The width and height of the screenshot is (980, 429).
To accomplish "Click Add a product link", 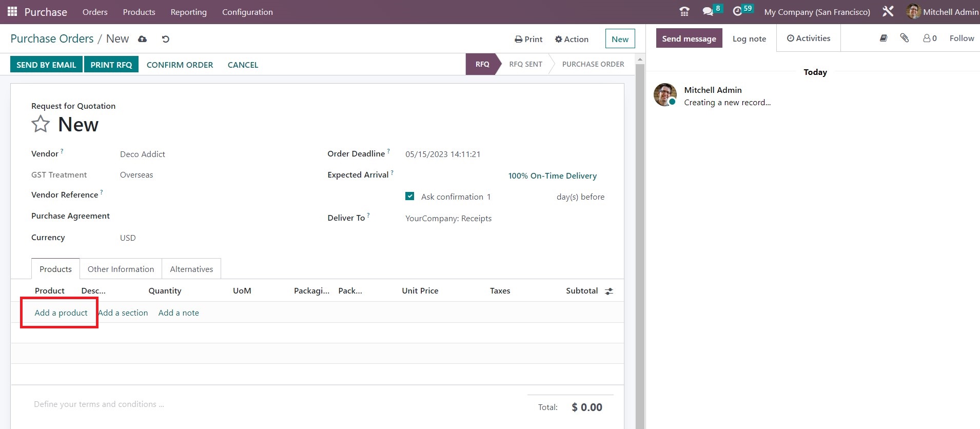I will click(x=61, y=313).
